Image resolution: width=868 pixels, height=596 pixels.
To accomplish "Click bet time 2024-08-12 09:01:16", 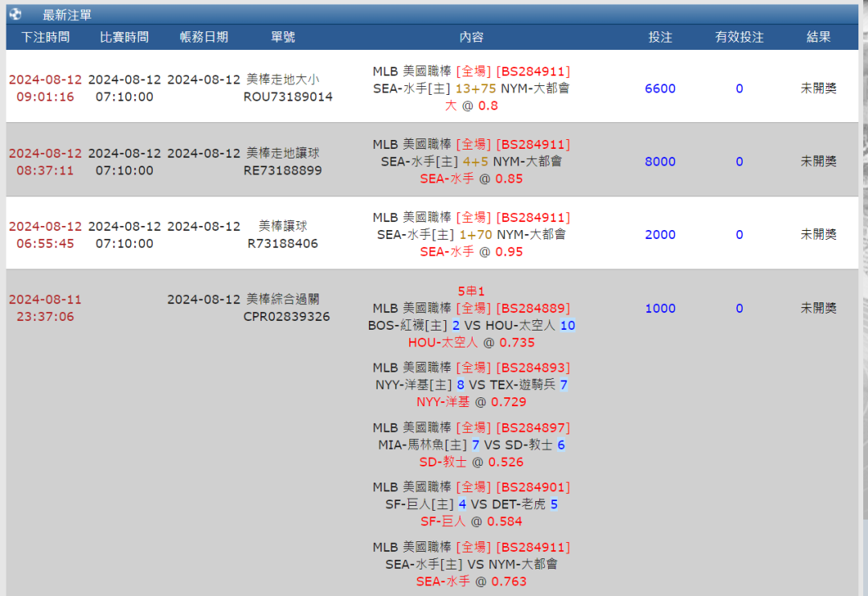I will [x=45, y=88].
